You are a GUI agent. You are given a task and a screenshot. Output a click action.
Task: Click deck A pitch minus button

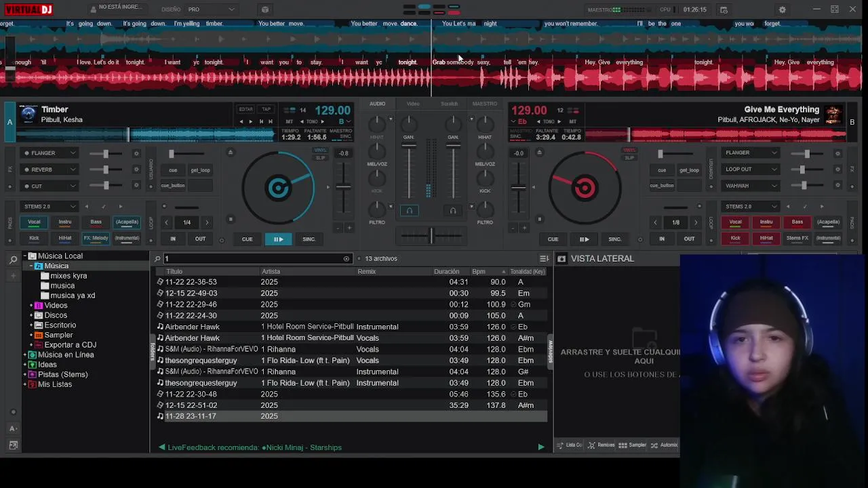[339, 228]
